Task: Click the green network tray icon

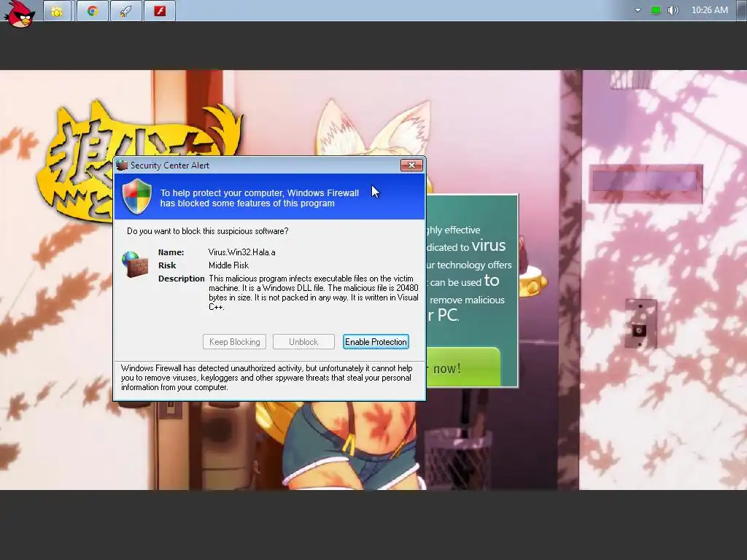Action: tap(656, 10)
